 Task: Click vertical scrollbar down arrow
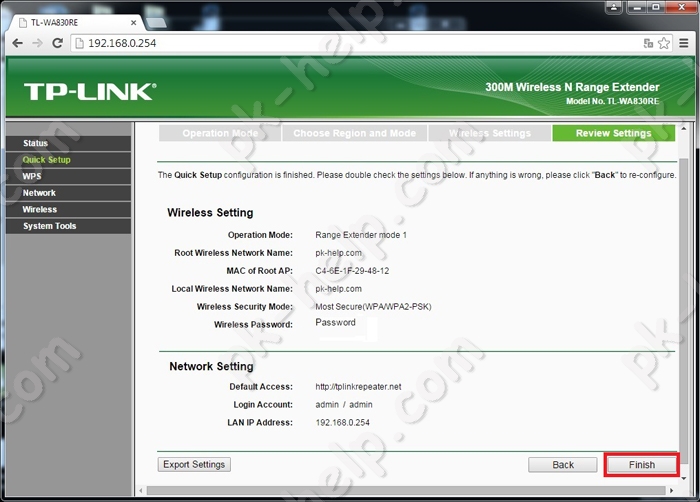pyautogui.click(x=683, y=478)
